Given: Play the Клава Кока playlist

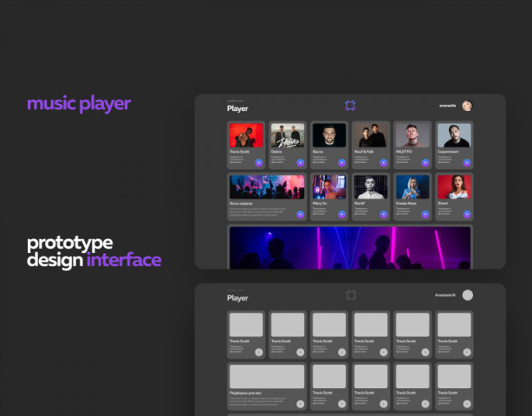Looking at the screenshot, I should click(425, 214).
